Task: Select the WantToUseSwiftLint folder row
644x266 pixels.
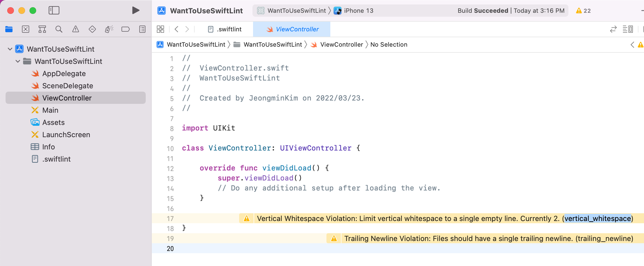Action: (68, 61)
